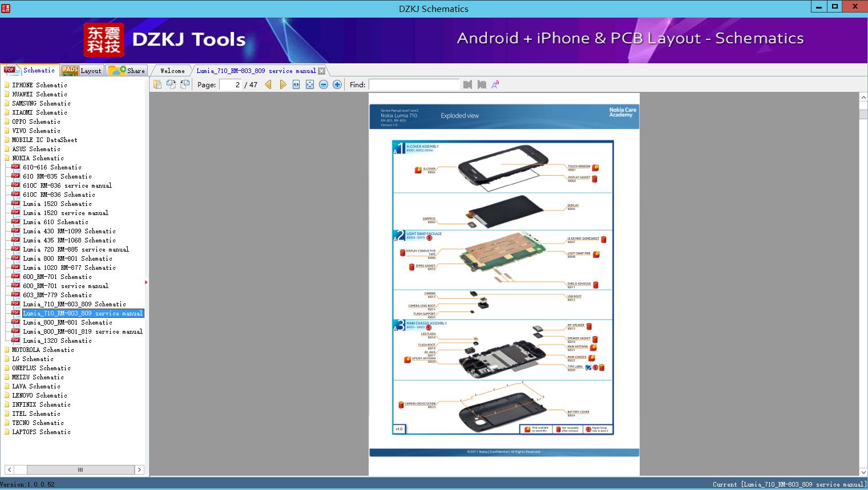Image resolution: width=868 pixels, height=490 pixels.
Task: Open the Lumia 1520 service manual file
Action: 66,213
